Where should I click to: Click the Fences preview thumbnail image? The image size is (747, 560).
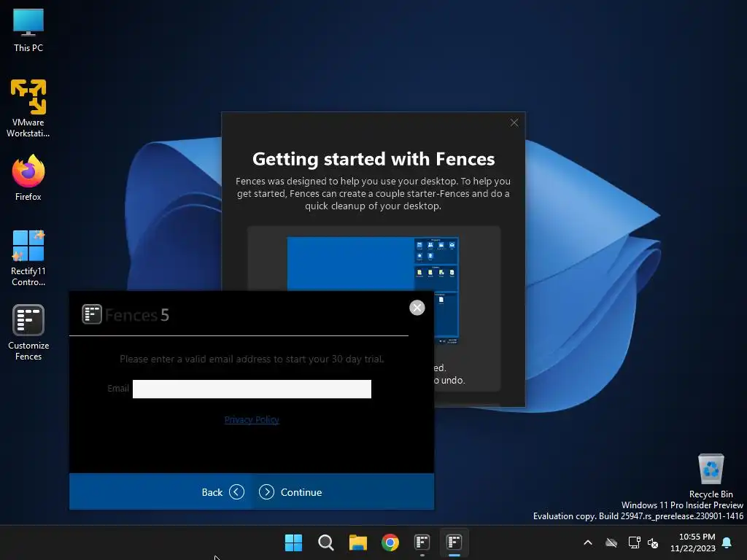(x=373, y=264)
